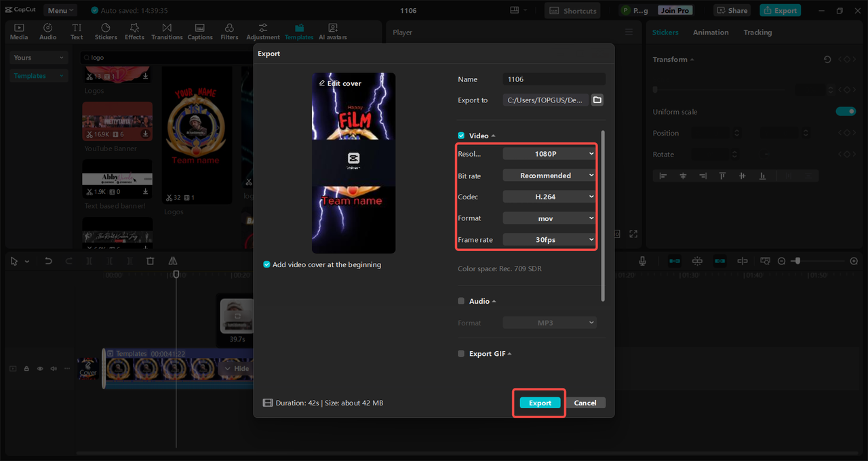Open the Audio panel

tap(48, 31)
